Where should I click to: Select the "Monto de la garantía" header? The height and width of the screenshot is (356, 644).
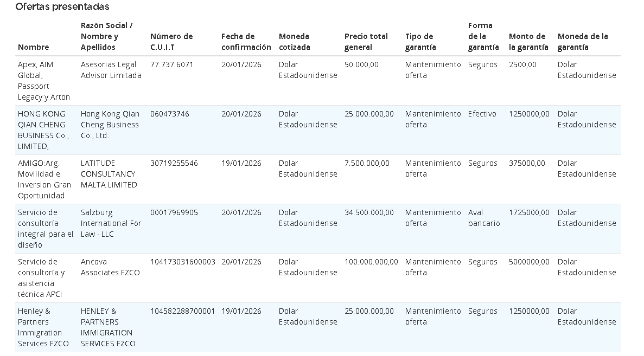pos(528,42)
